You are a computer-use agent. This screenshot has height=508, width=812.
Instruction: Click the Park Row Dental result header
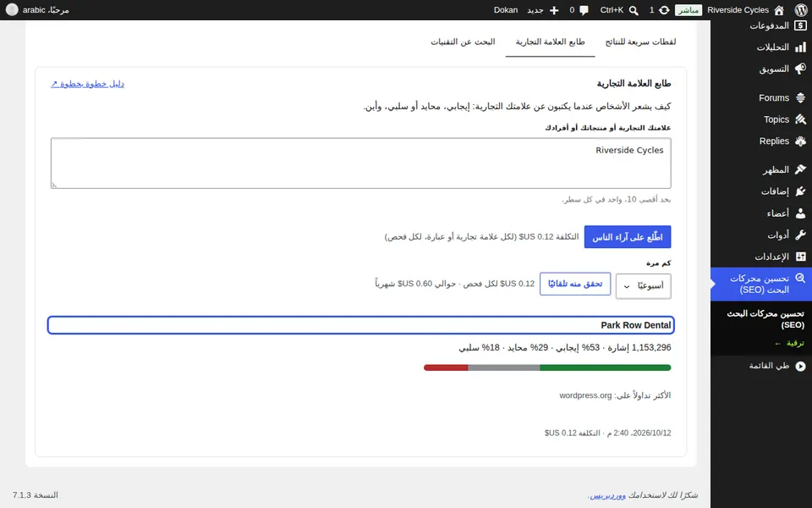click(361, 325)
